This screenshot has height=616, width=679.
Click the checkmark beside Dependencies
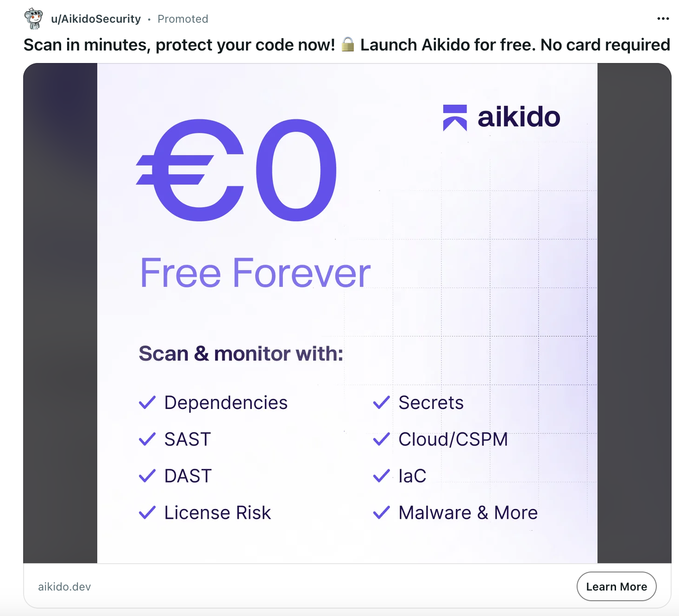point(147,402)
